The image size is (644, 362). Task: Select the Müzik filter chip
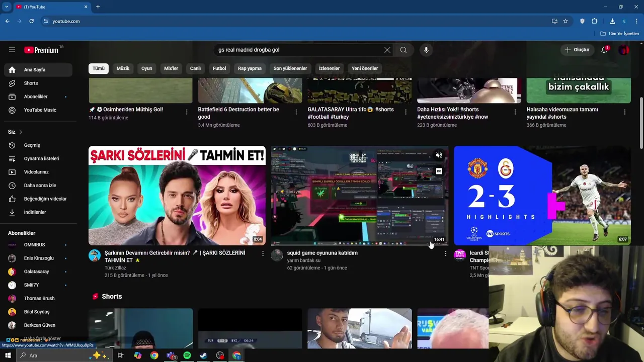123,68
